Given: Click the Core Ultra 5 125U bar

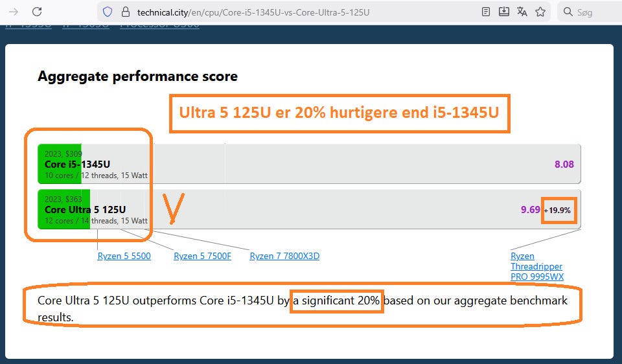Looking at the screenshot, I should pos(309,209).
